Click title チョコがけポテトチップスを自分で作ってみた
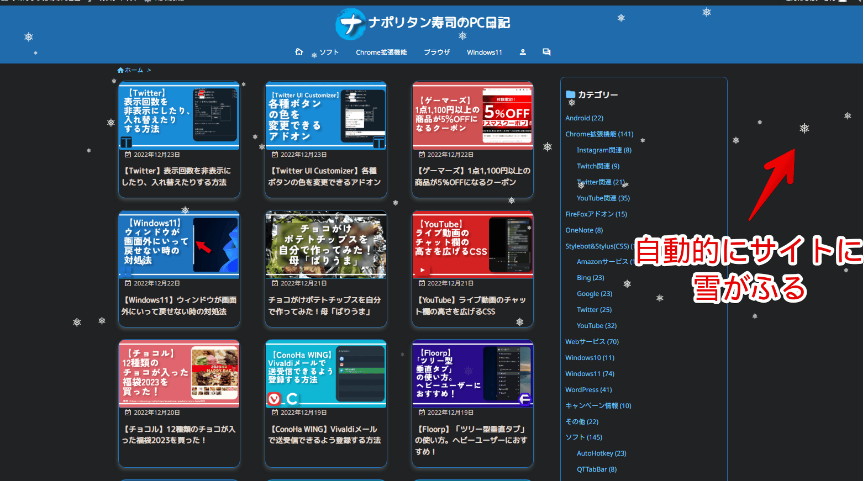This screenshot has width=868, height=481. click(324, 306)
